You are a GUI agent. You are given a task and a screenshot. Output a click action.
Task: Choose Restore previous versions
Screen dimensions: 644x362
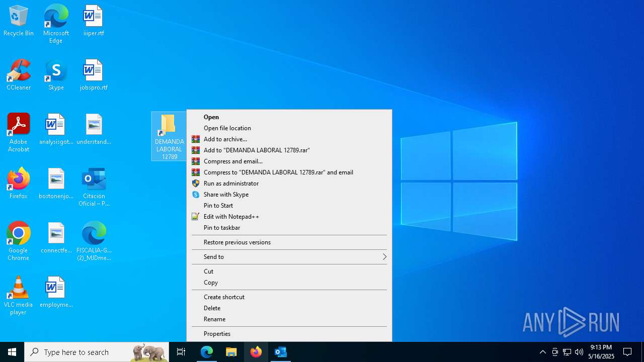pos(289,242)
